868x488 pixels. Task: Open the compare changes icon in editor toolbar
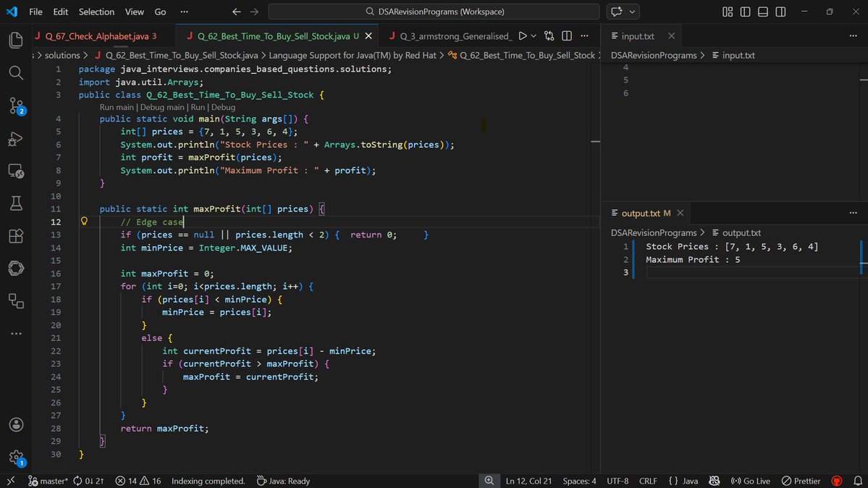[x=549, y=36]
